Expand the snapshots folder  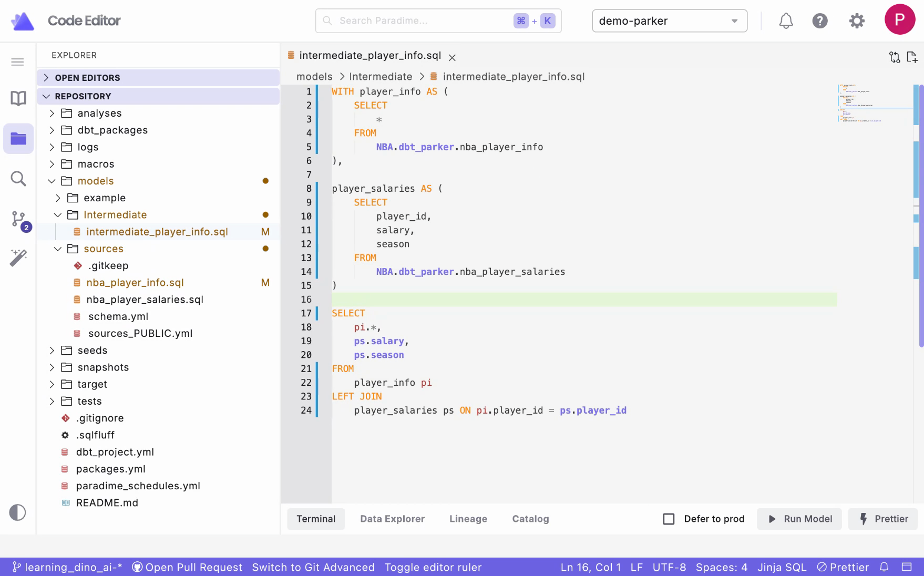pos(158,367)
